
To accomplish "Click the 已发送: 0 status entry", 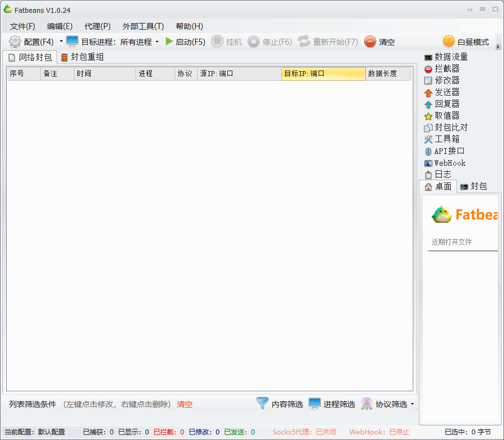I will click(240, 432).
